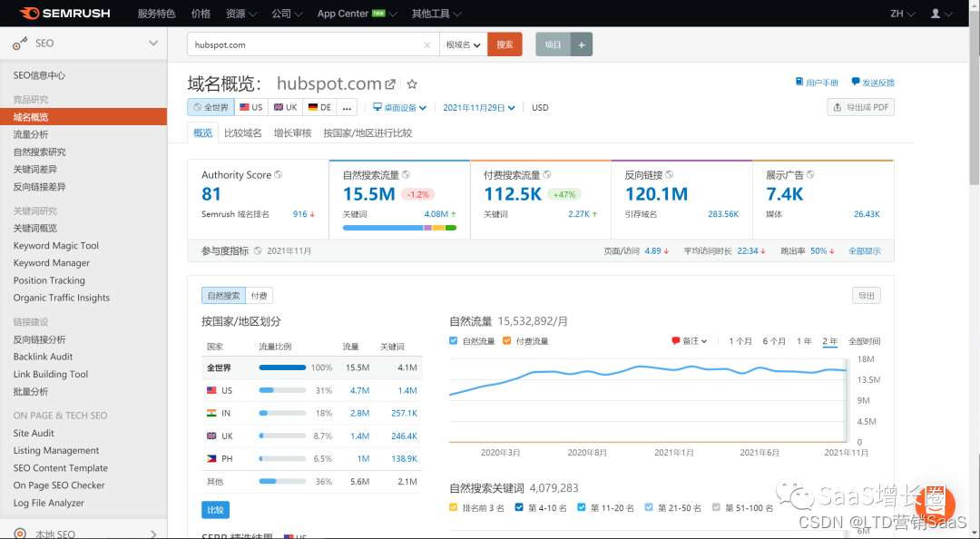This screenshot has height=539, width=980.
Task: Open 按国家/地区进行比较 tab
Action: [x=367, y=132]
